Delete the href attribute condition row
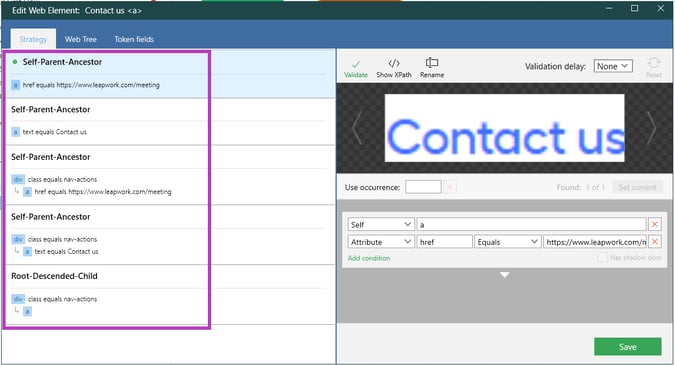 coord(655,241)
